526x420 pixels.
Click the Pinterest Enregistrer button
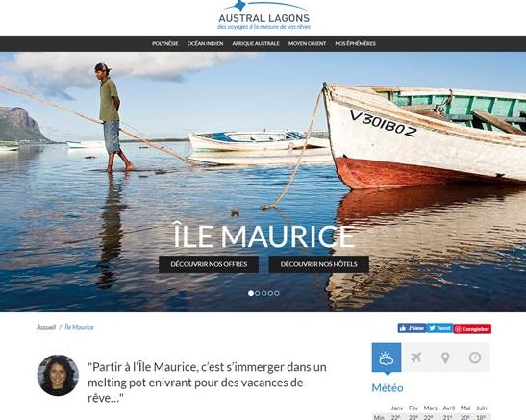[x=472, y=329]
